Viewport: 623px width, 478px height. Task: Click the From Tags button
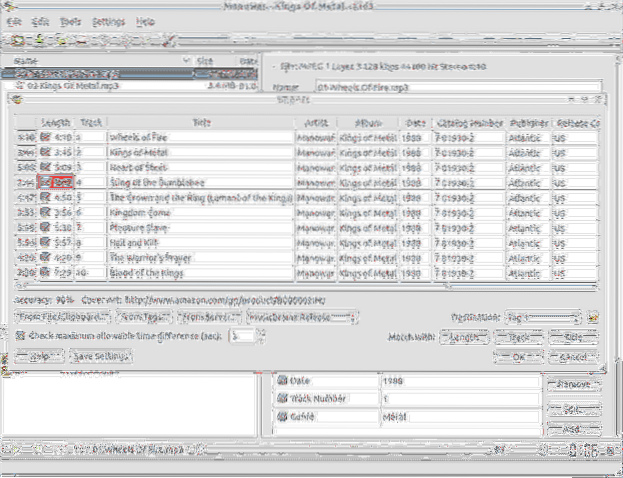tap(144, 317)
